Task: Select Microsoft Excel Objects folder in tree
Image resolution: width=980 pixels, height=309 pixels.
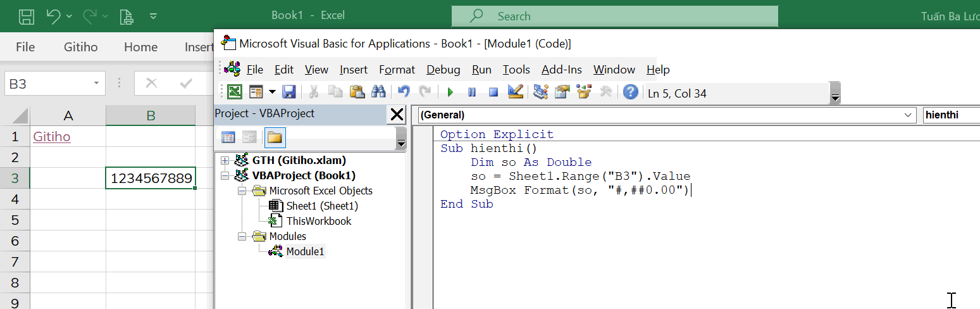Action: (321, 191)
